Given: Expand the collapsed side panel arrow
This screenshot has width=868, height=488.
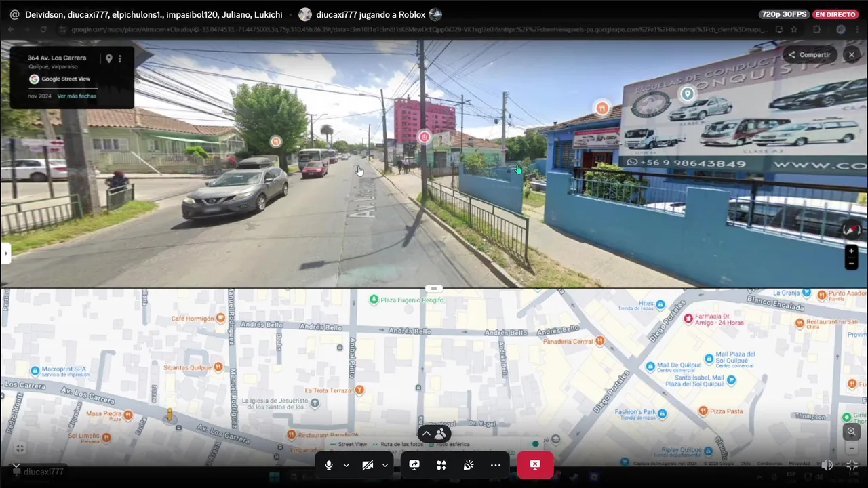Looking at the screenshot, I should [5, 253].
